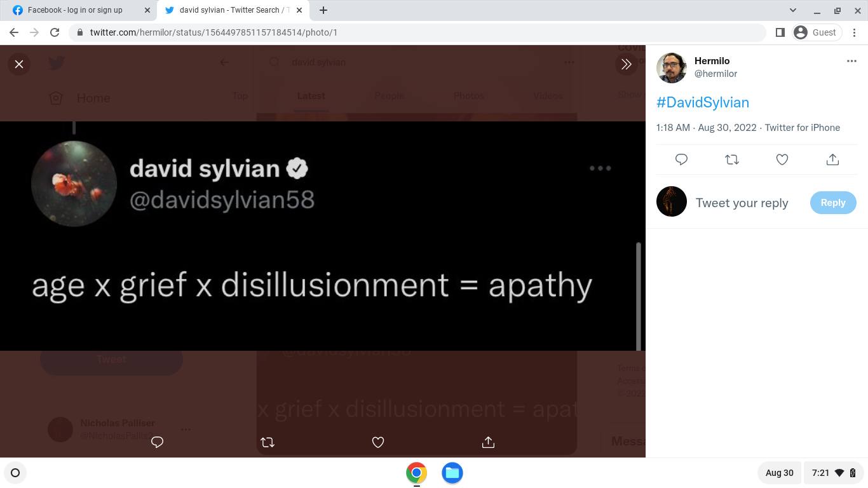This screenshot has width=868, height=488.
Task: Toggle the browser side panel icon
Action: coord(780,32)
